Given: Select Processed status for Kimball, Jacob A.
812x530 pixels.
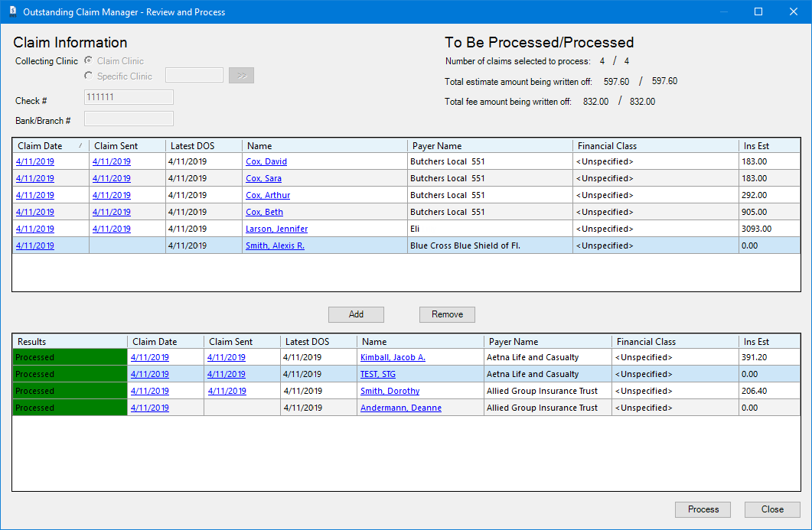Looking at the screenshot, I should click(x=70, y=357).
